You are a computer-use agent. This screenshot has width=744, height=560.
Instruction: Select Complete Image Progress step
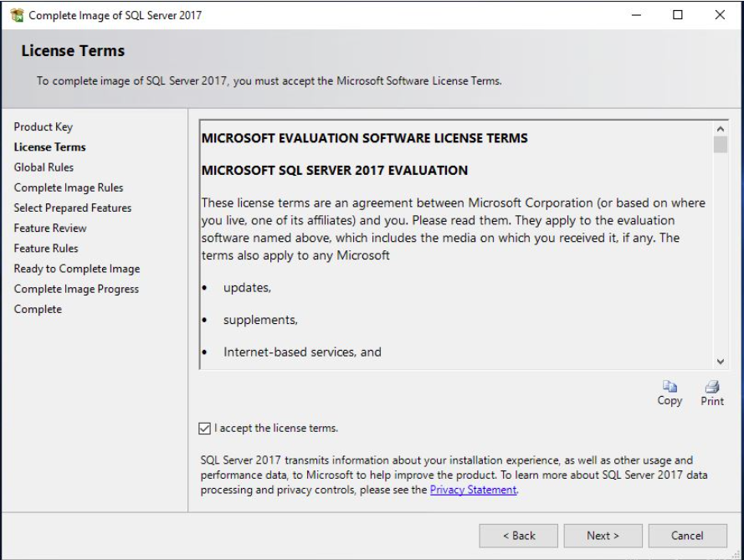coord(76,289)
